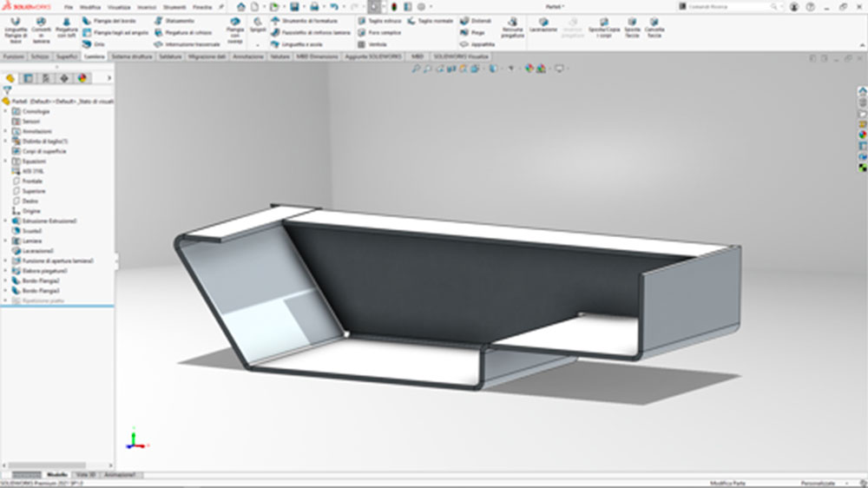
Task: Open the File menu
Action: pos(68,7)
